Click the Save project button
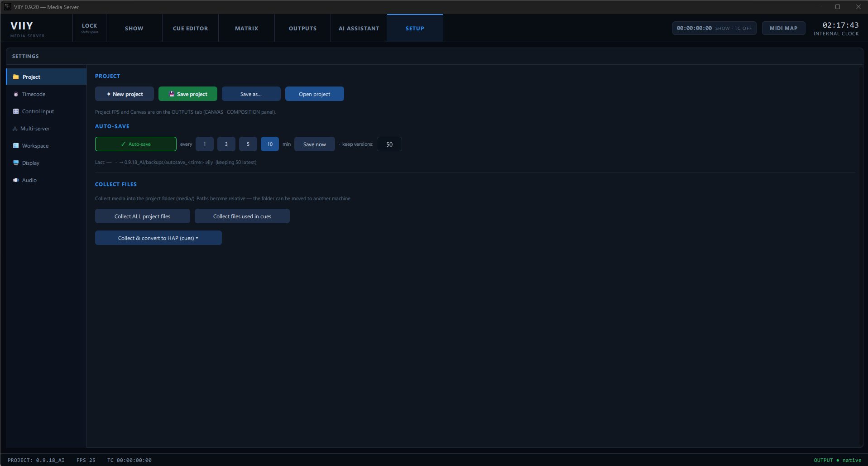This screenshot has width=868, height=466. pos(188,94)
